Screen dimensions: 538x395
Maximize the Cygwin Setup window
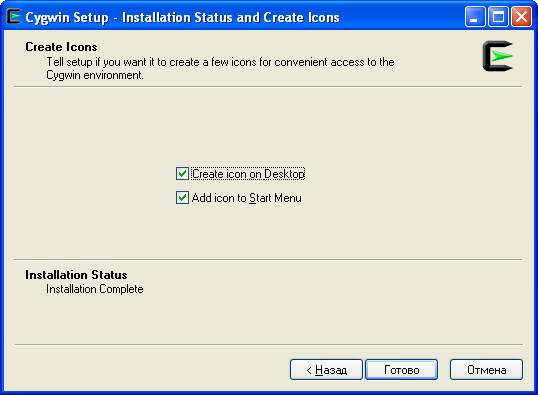pyautogui.click(x=498, y=16)
